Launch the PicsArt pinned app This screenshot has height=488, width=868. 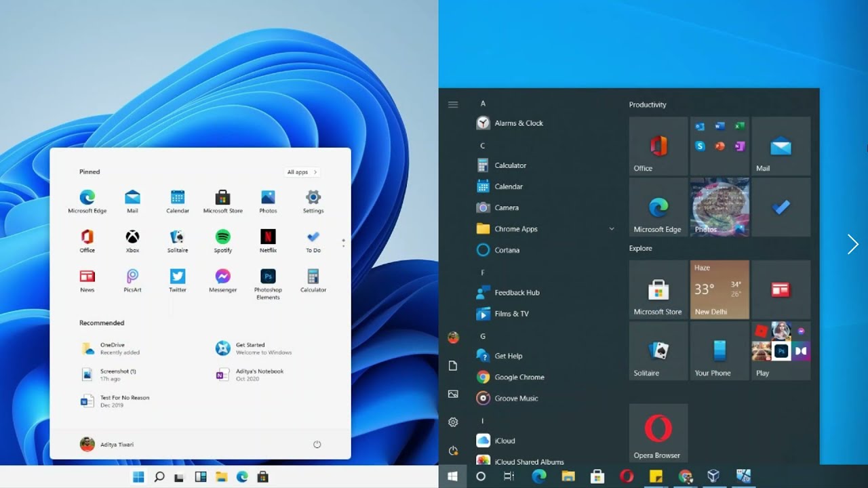coord(132,280)
